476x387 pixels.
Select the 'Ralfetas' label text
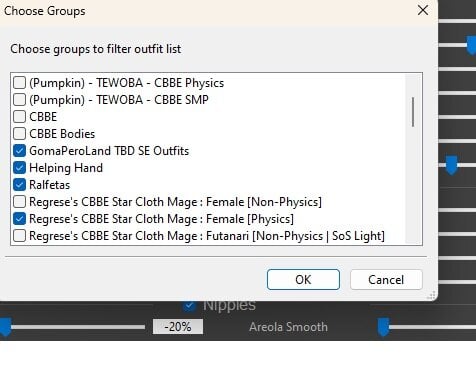[50, 185]
